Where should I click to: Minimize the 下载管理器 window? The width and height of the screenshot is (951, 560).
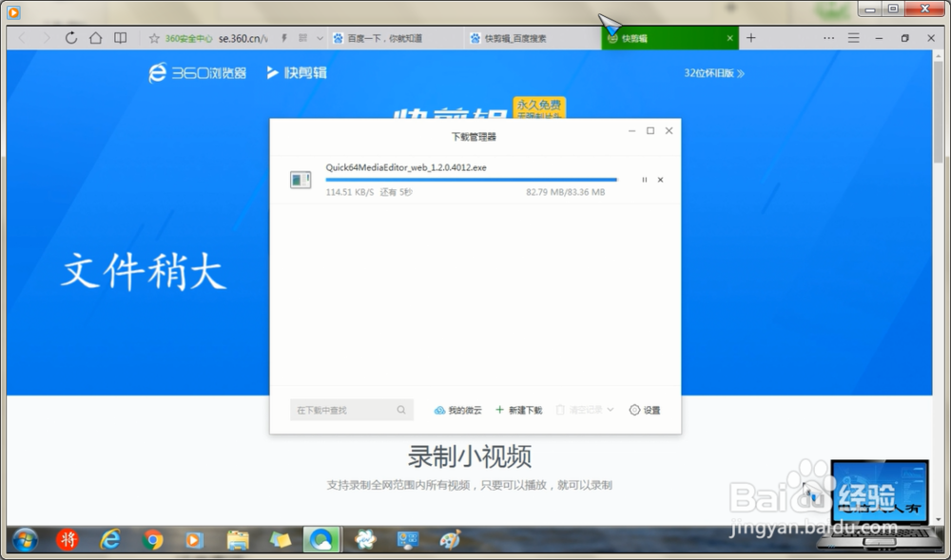(632, 131)
